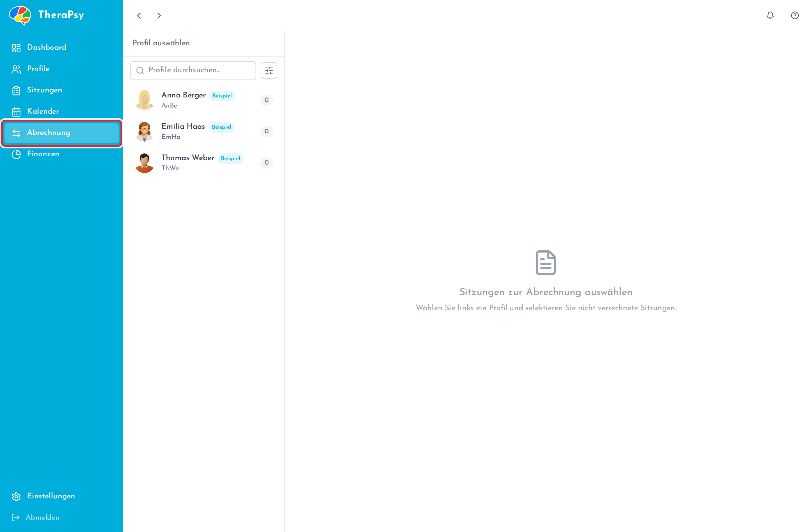
Task: Open notifications bell
Action: (x=770, y=15)
